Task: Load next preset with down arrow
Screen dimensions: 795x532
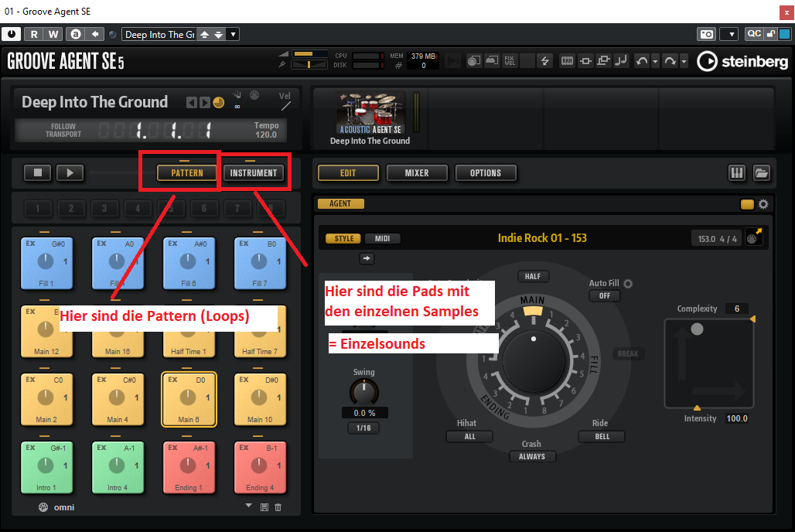Action: (x=219, y=35)
